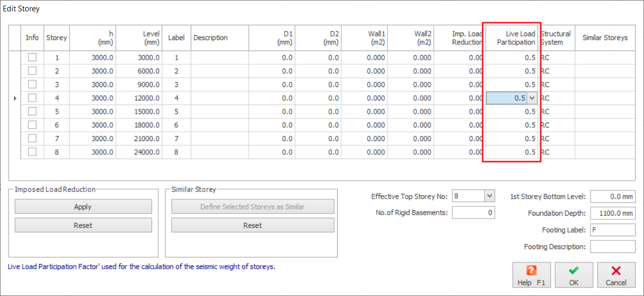Click the Footing Label input field

(x=613, y=230)
